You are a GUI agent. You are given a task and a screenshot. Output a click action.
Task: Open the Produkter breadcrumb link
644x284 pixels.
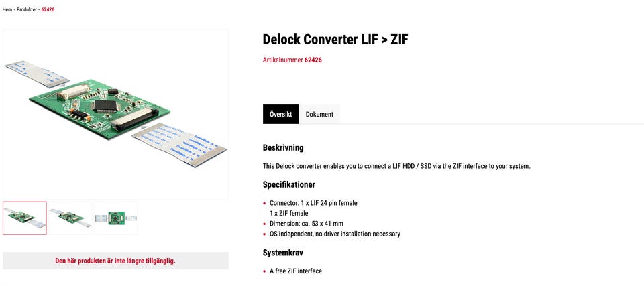[x=27, y=9]
